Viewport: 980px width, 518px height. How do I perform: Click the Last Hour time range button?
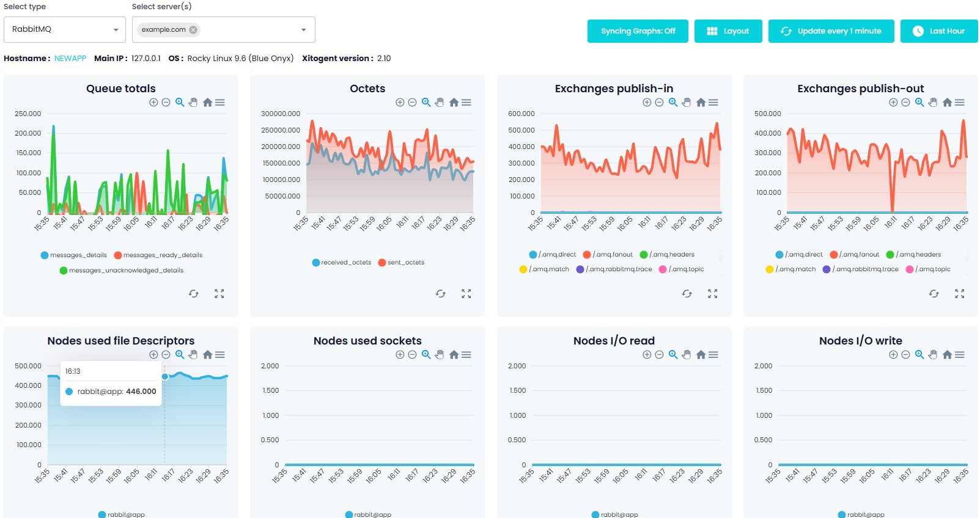938,31
